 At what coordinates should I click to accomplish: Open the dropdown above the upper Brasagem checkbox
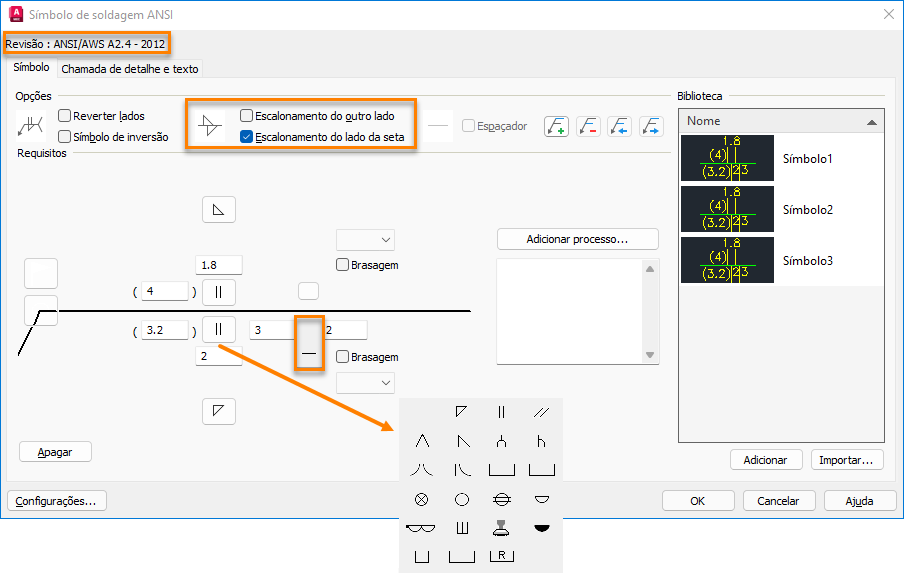point(366,239)
